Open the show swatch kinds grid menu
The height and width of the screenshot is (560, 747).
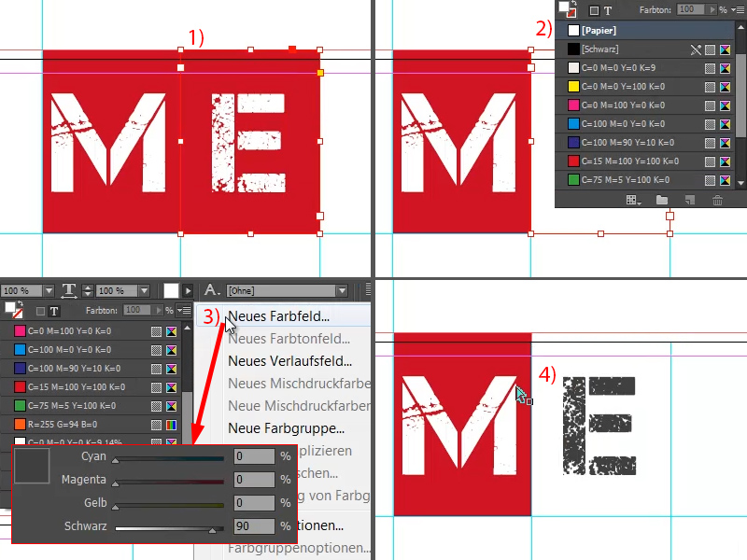click(633, 201)
